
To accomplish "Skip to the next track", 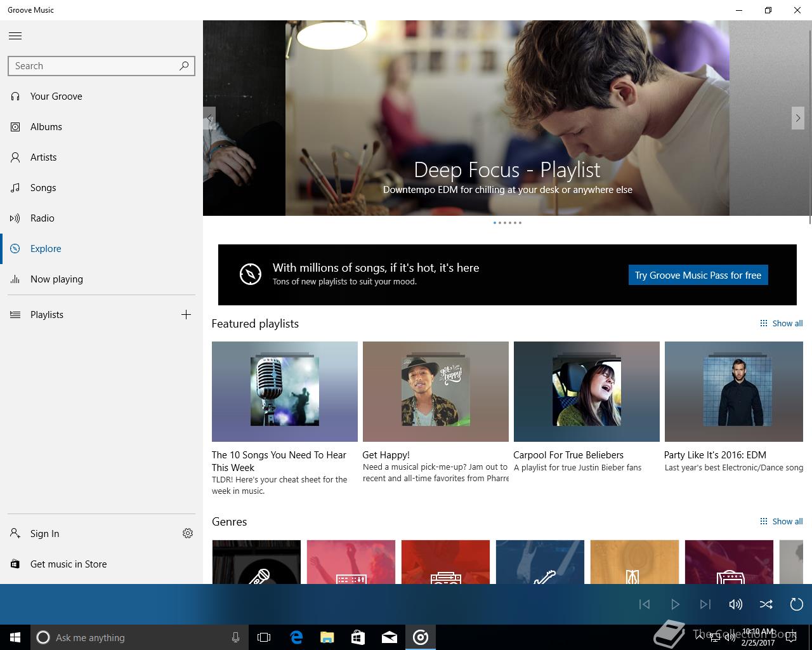I will (705, 604).
